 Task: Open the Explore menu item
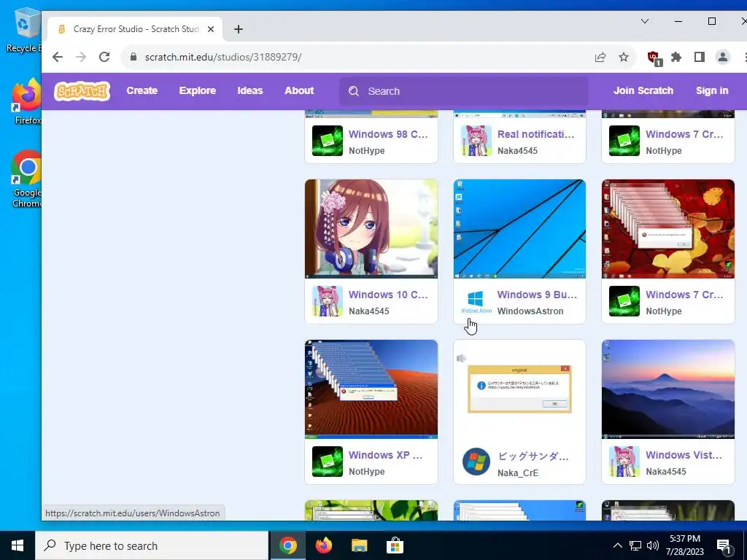[197, 90]
